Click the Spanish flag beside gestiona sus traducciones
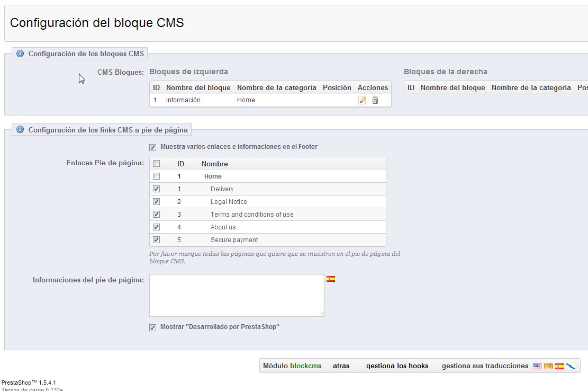The width and height of the screenshot is (588, 391). (x=559, y=366)
